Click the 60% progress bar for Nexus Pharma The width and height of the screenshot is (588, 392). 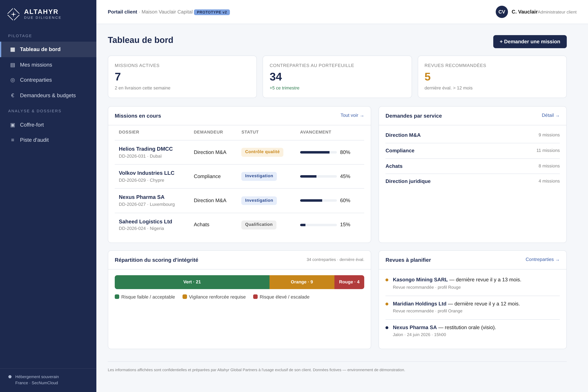point(318,200)
